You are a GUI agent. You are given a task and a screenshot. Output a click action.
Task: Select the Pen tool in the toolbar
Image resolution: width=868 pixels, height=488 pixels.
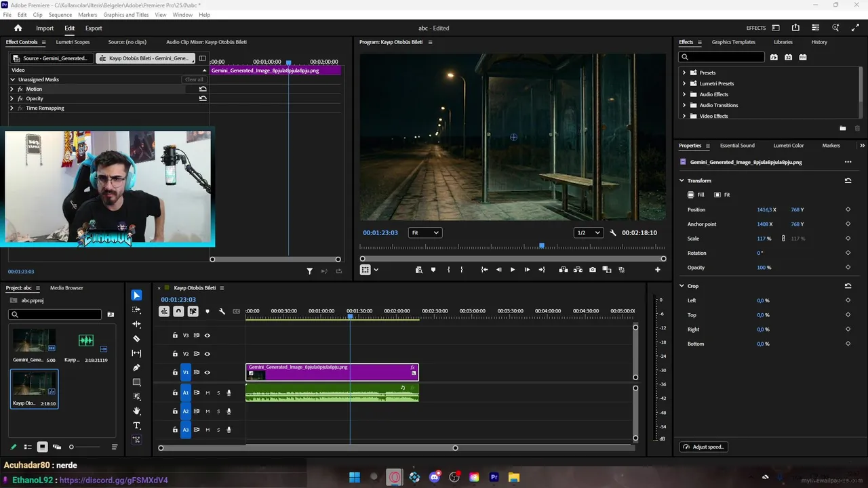136,367
